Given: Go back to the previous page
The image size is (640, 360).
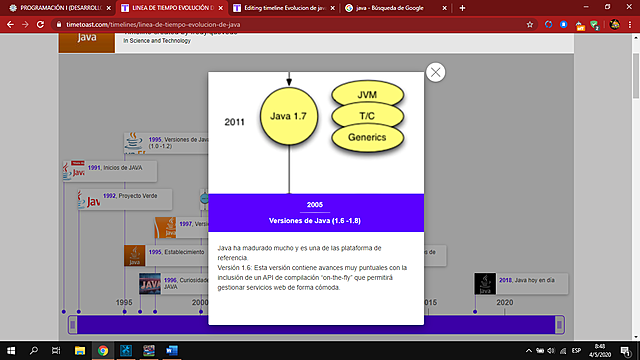Looking at the screenshot, I should click(11, 24).
